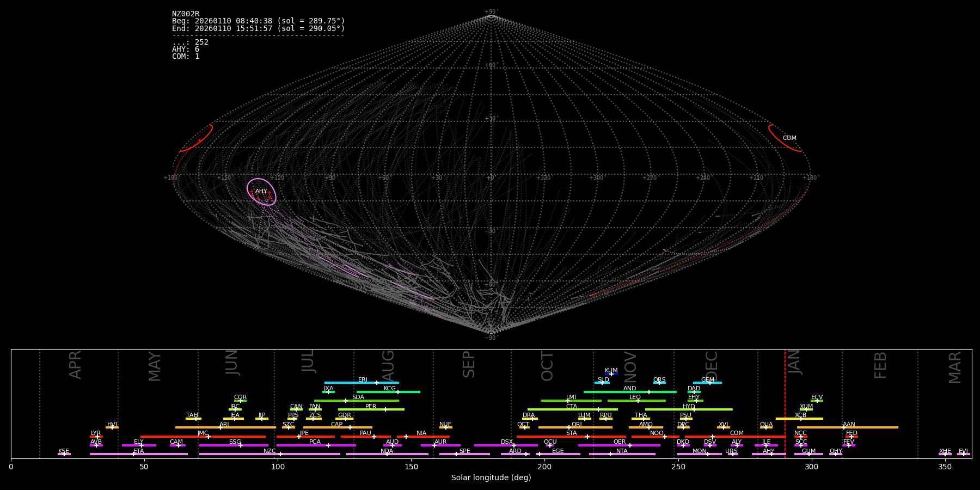980x490 pixels.
Task: Click the +90° label above the sky map
Action: (x=491, y=12)
